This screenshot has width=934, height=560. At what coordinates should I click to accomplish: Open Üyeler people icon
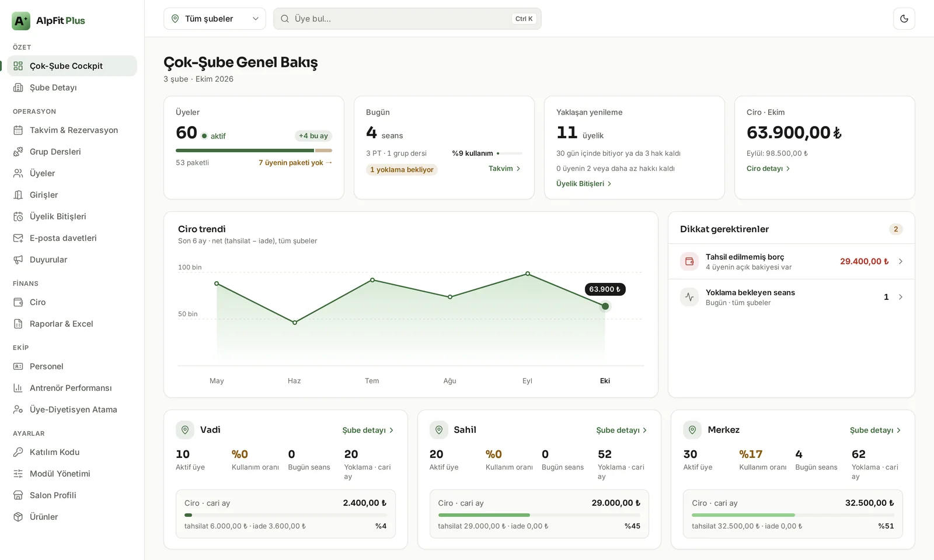tap(18, 173)
